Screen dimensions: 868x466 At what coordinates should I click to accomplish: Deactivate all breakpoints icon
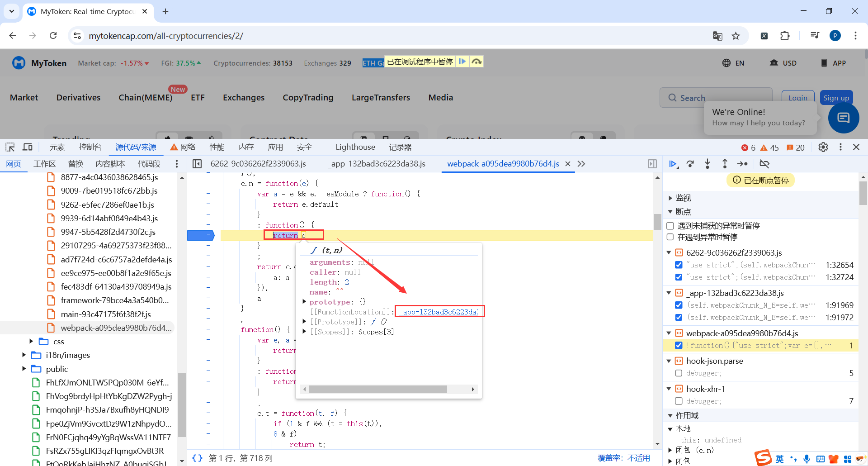(x=764, y=164)
